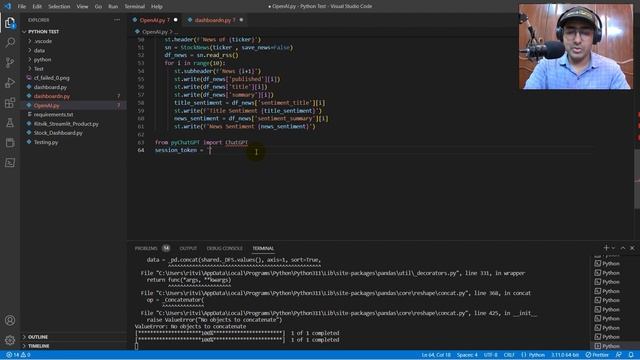Screen dimensions: 640x360
Task: Open the Run menu
Action: [x=113, y=7]
